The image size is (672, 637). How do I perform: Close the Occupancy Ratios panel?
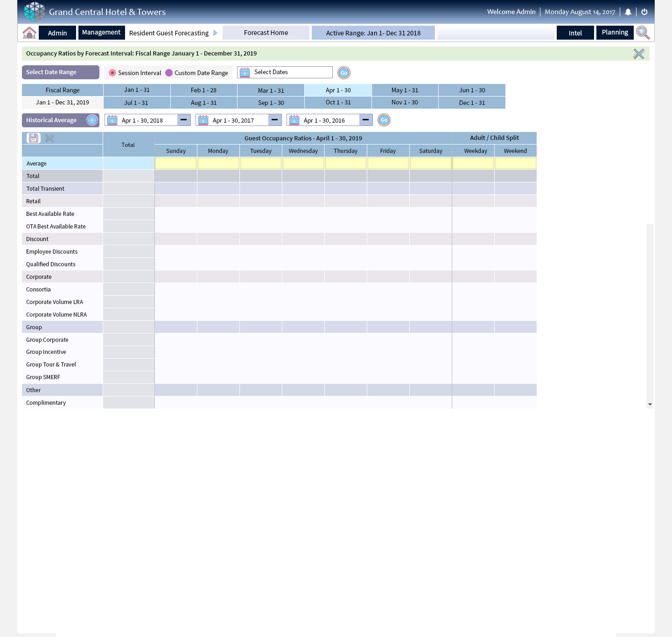pos(638,54)
